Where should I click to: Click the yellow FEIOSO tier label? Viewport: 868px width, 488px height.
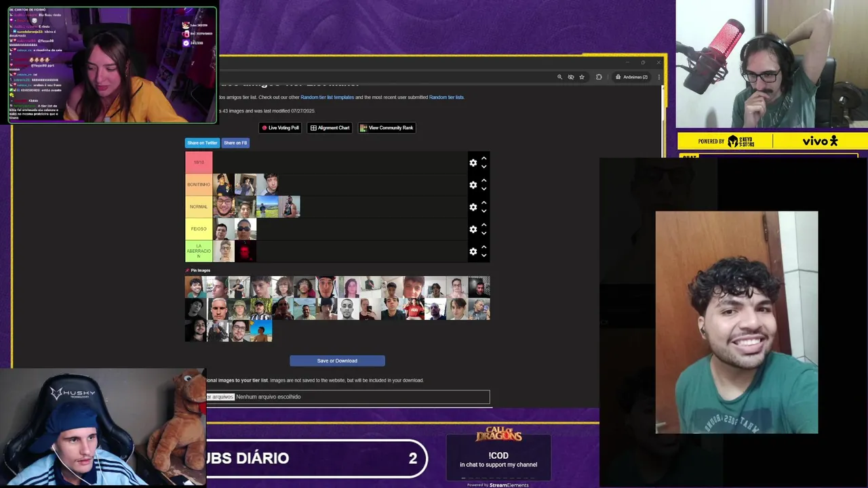coord(199,229)
